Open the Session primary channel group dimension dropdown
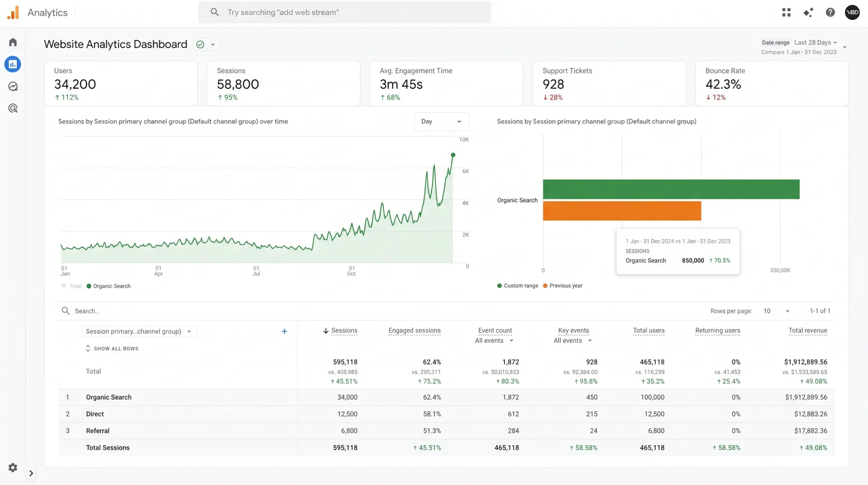This screenshot has height=485, width=868. (139, 331)
